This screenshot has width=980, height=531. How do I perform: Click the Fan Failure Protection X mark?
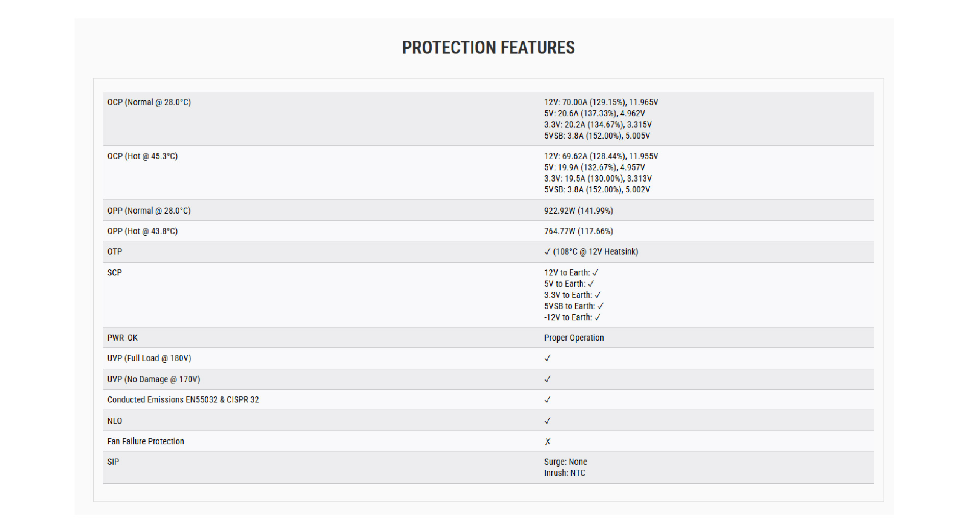(x=547, y=441)
